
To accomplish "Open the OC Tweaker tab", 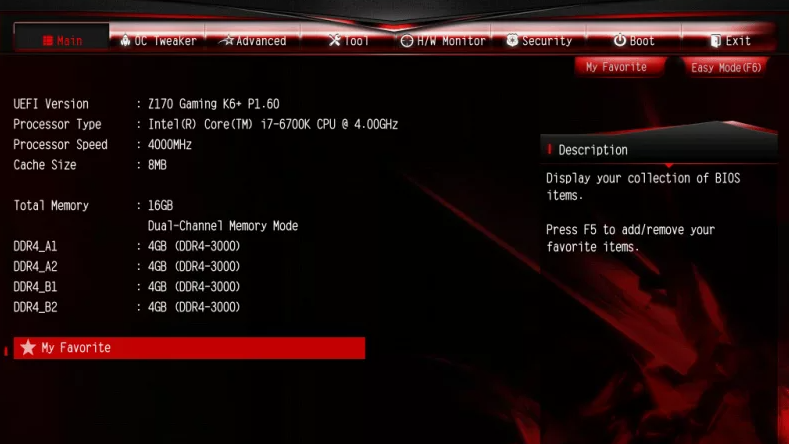I will pyautogui.click(x=158, y=40).
